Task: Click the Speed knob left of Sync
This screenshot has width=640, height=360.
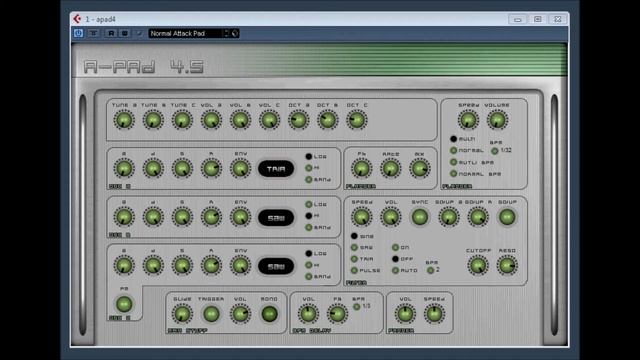Action: coord(361,217)
